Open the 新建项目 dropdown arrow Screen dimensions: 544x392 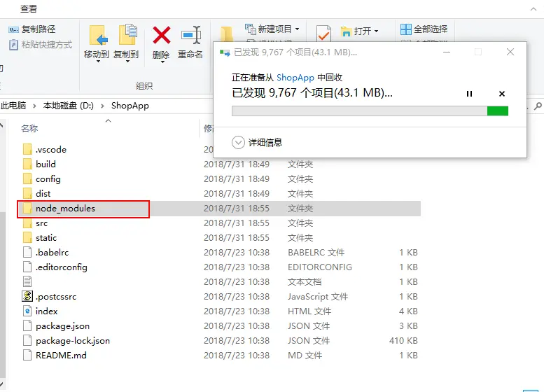click(297, 29)
